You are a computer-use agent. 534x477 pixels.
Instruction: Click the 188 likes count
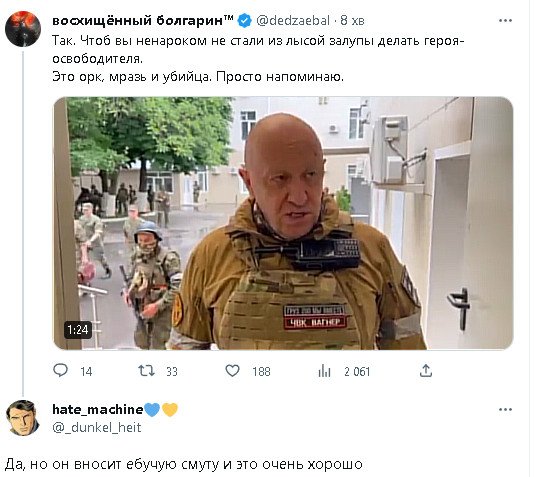[261, 371]
